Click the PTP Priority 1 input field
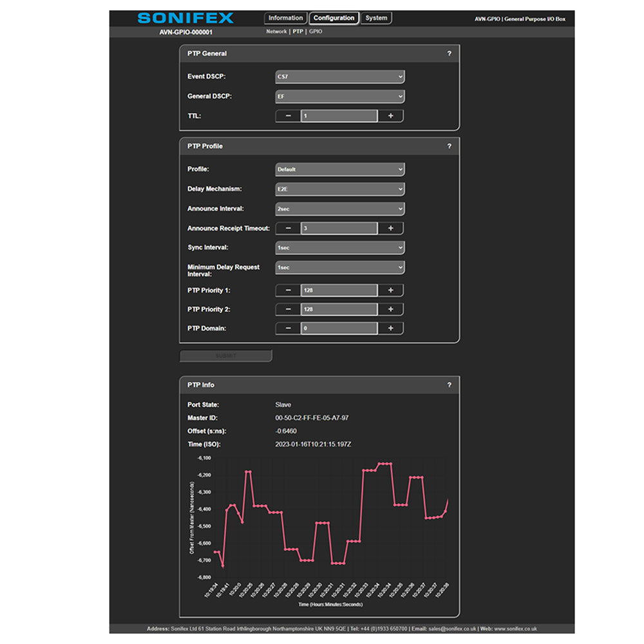Screen dimensions: 644x644 (x=339, y=290)
